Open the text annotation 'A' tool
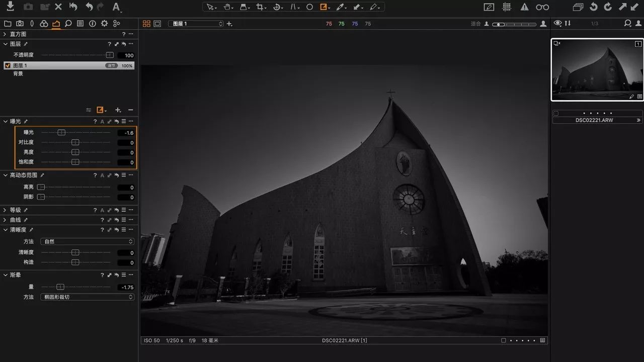 (116, 7)
